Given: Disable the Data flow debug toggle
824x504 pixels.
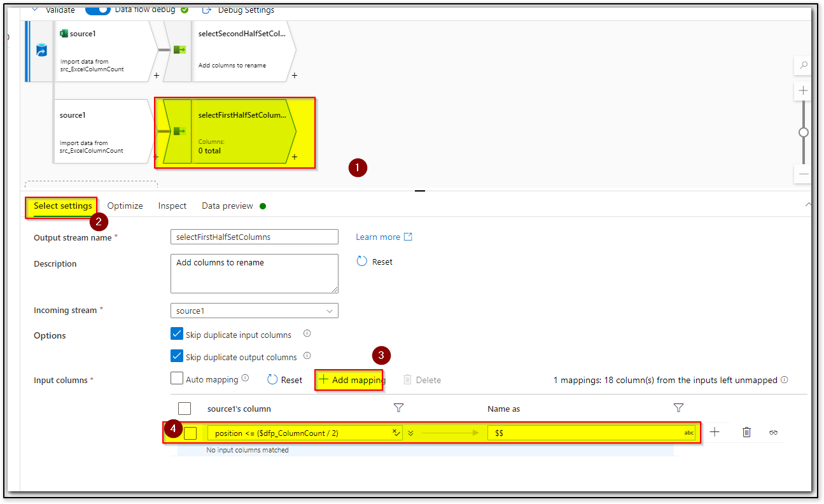Looking at the screenshot, I should (97, 10).
